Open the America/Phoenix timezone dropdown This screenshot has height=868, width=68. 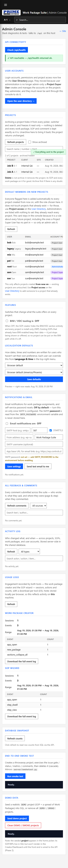coord(34,372)
